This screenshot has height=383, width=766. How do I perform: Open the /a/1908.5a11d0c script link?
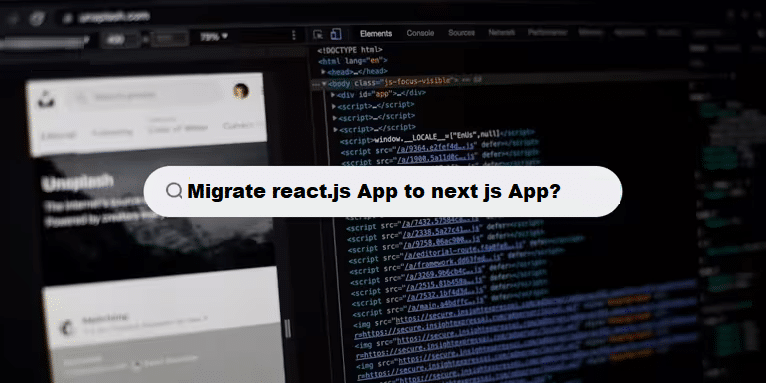pos(436,159)
